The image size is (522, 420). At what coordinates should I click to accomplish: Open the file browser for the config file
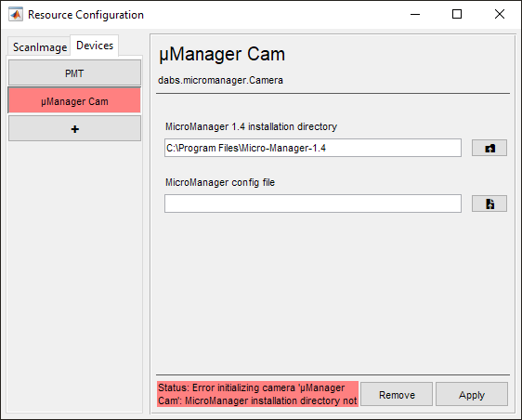[489, 203]
